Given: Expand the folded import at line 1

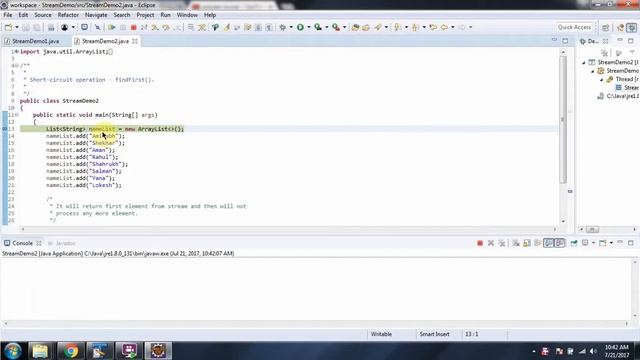Looking at the screenshot, I should pyautogui.click(x=16, y=52).
